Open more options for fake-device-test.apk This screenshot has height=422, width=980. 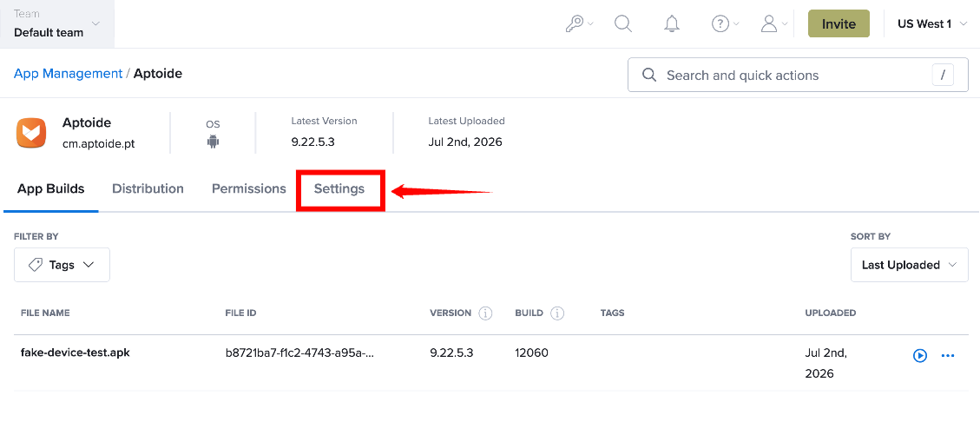tap(948, 356)
